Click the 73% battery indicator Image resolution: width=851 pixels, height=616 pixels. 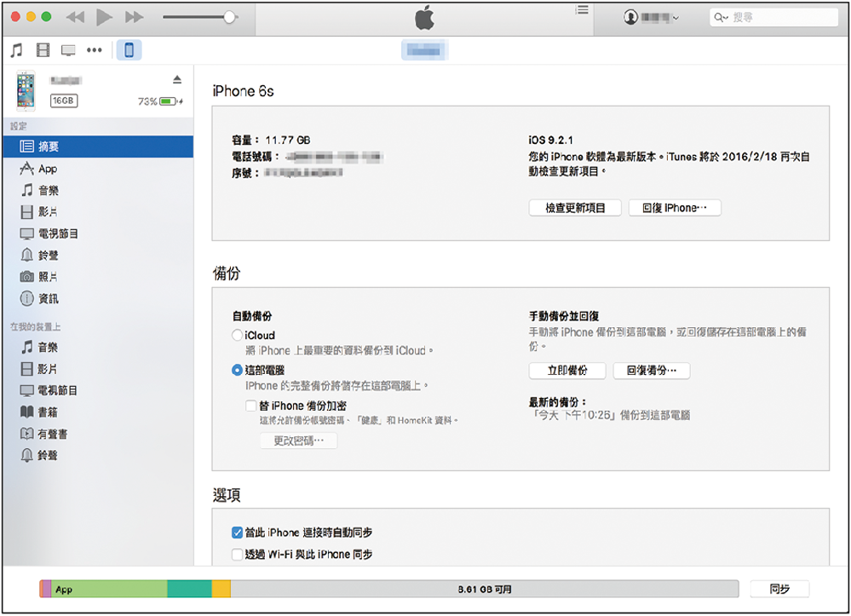tap(160, 101)
